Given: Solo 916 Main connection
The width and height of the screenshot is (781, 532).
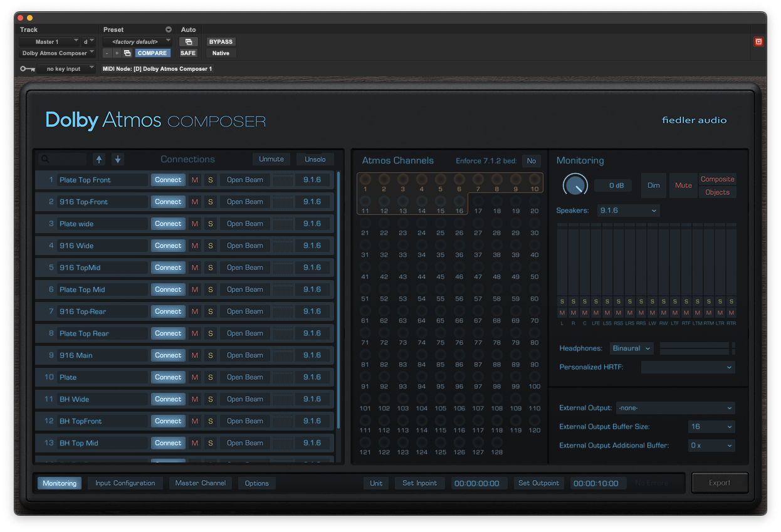Looking at the screenshot, I should [211, 355].
